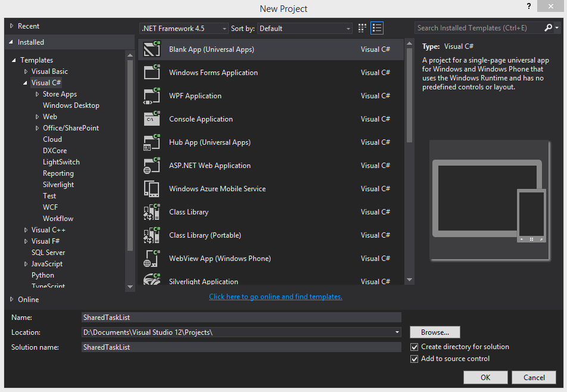Viewport: 567px width, 392px height.
Task: Select the Cloud category
Action: (52, 139)
